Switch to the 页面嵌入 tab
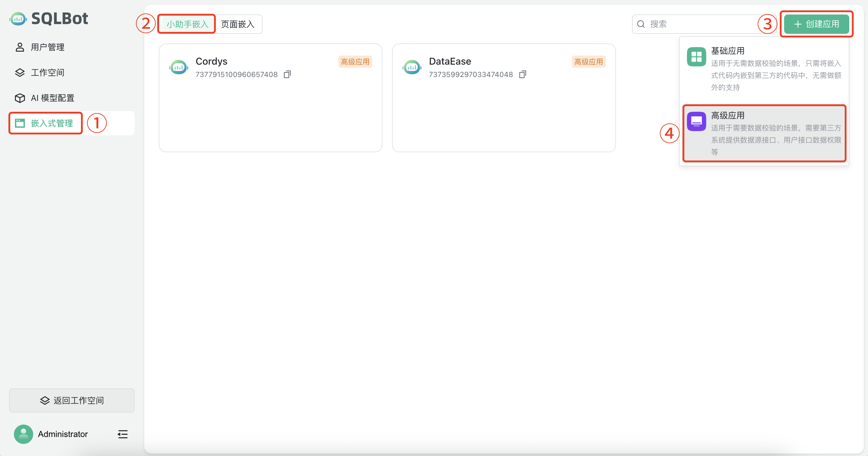 [x=238, y=24]
